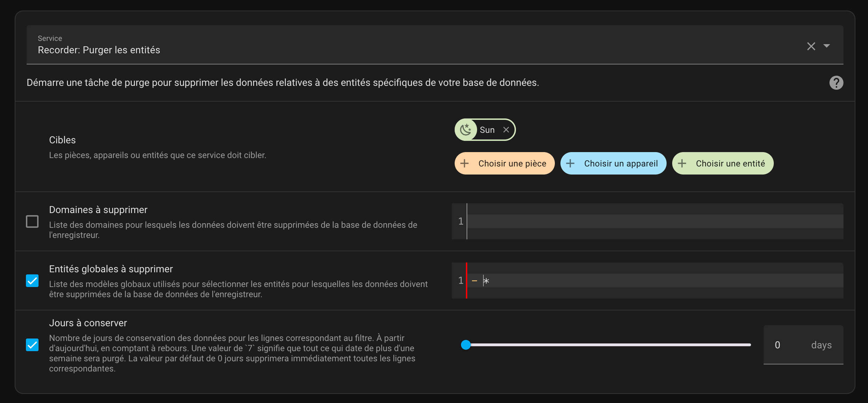Uncheck the Jours à conserver checkbox
The height and width of the screenshot is (403, 868).
pyautogui.click(x=32, y=345)
